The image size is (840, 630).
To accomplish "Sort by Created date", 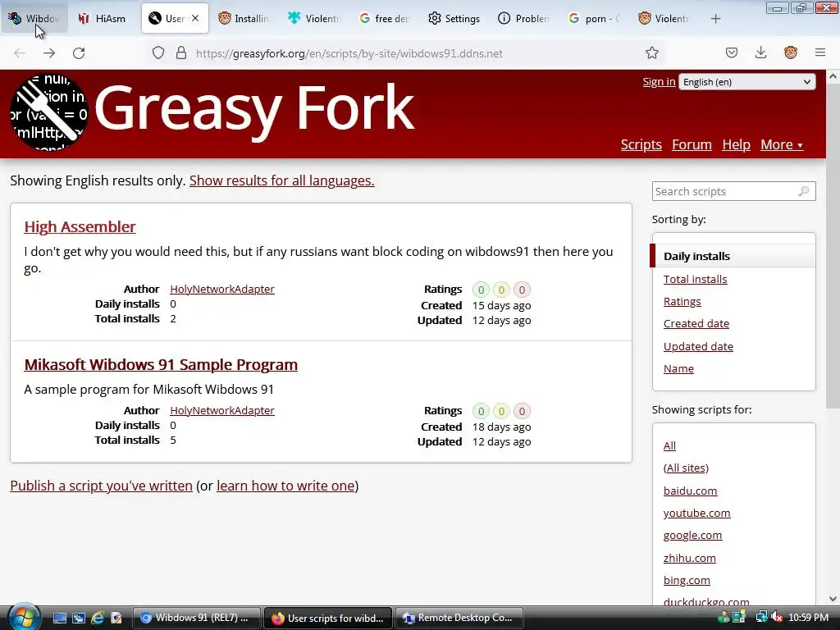I will tap(696, 323).
